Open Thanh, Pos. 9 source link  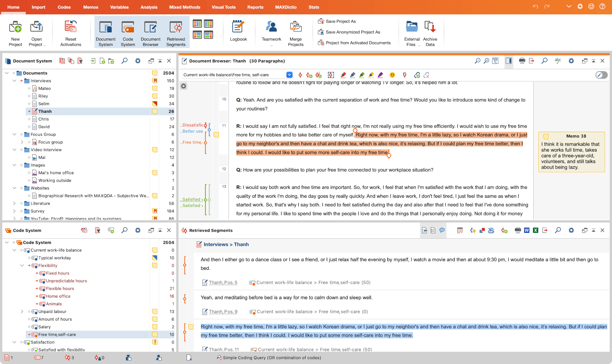tap(223, 311)
